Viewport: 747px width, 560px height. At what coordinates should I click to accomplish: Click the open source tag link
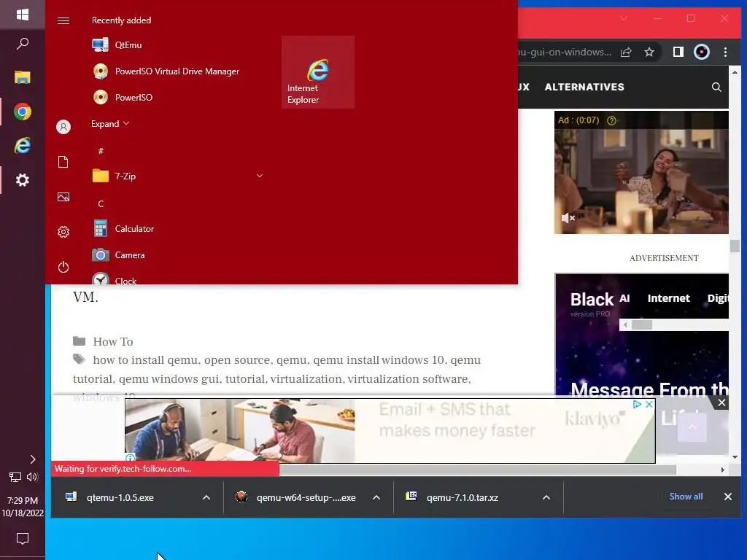click(237, 360)
